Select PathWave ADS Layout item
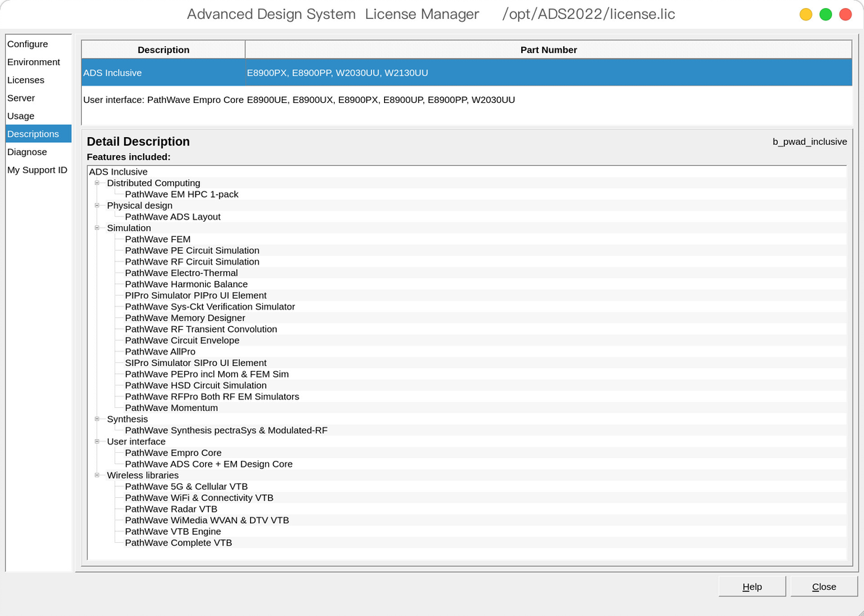 pyautogui.click(x=173, y=217)
